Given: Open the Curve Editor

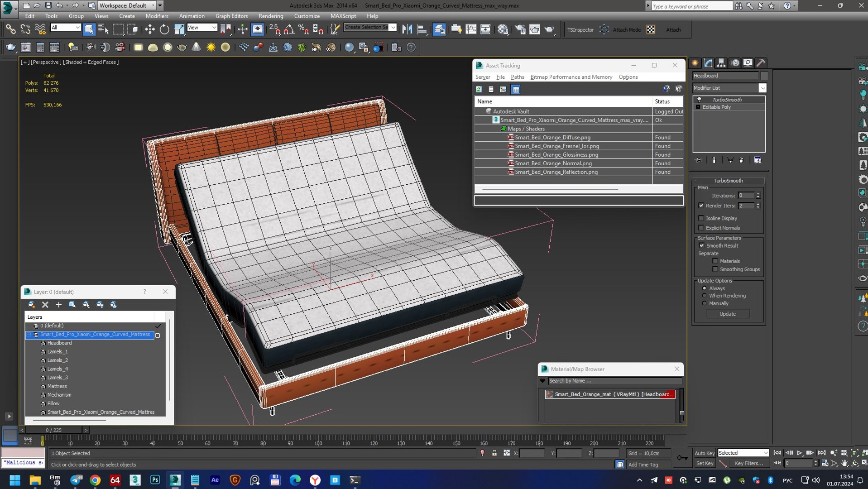Looking at the screenshot, I should tap(471, 29).
